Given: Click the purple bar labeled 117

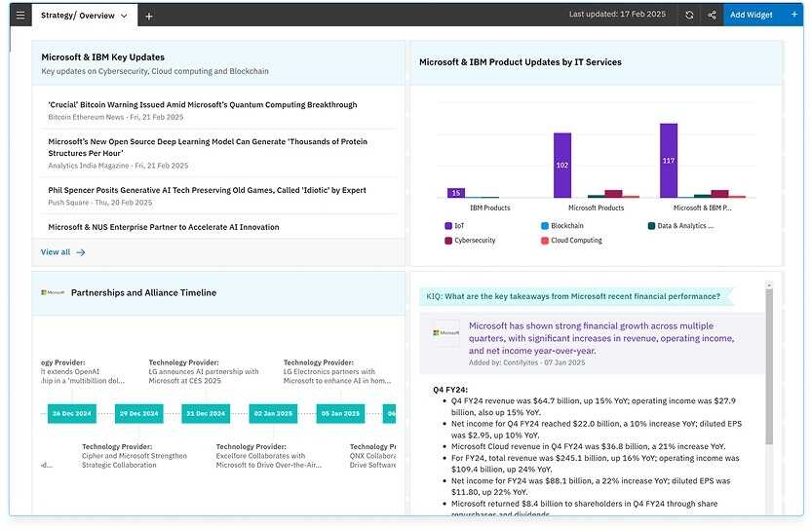Looking at the screenshot, I should pyautogui.click(x=669, y=161).
